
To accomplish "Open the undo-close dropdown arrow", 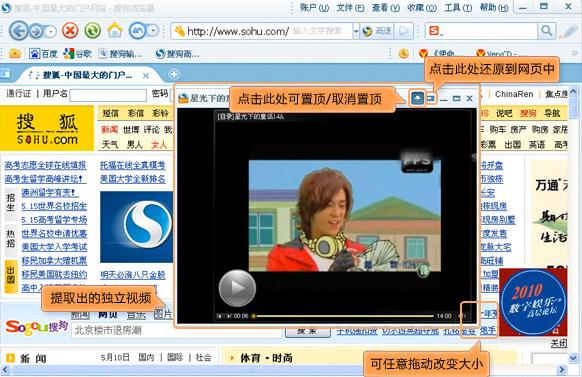I will click(153, 31).
